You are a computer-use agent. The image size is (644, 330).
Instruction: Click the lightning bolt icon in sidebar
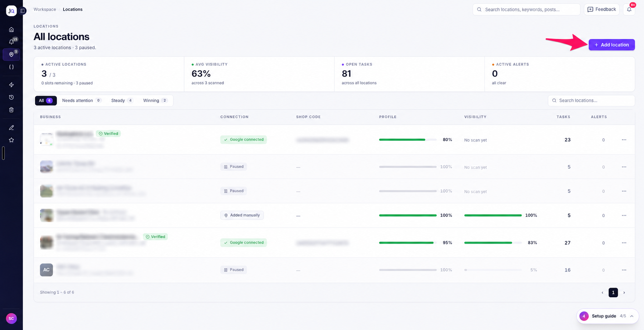tap(11, 85)
